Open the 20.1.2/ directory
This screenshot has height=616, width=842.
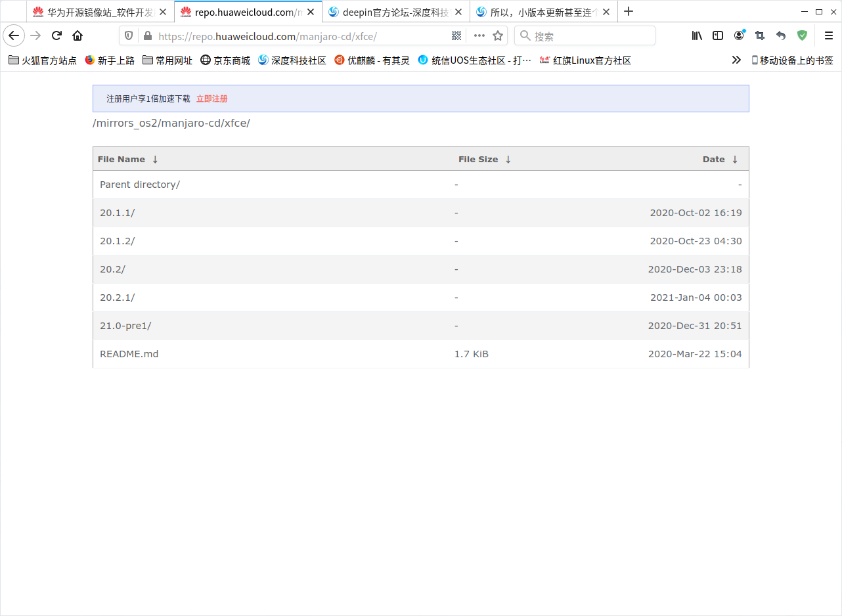[117, 241]
